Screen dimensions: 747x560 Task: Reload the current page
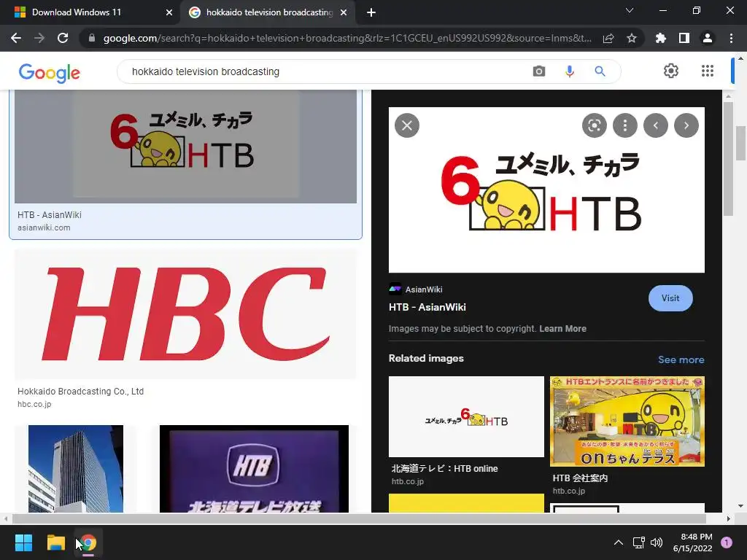[x=63, y=38]
